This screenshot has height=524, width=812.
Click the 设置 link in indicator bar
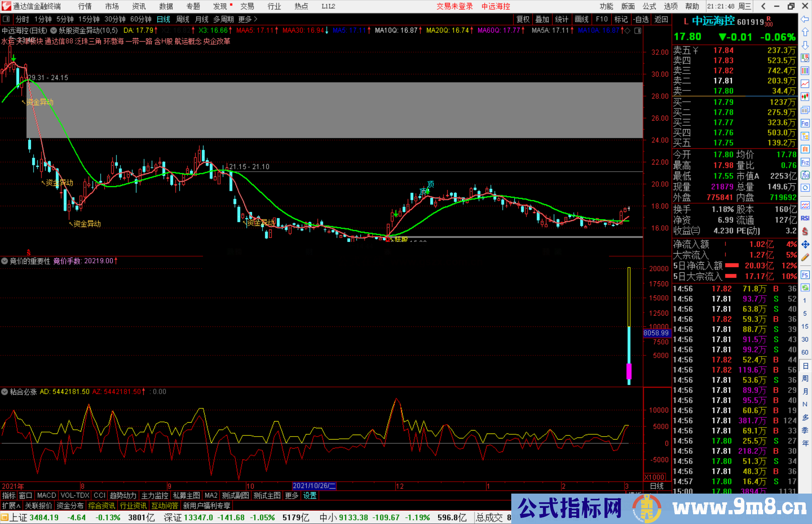(310, 495)
